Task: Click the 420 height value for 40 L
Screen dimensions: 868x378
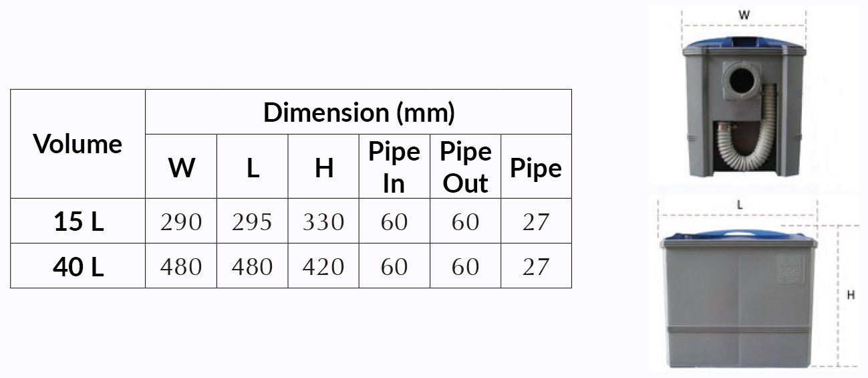Action: 323,266
